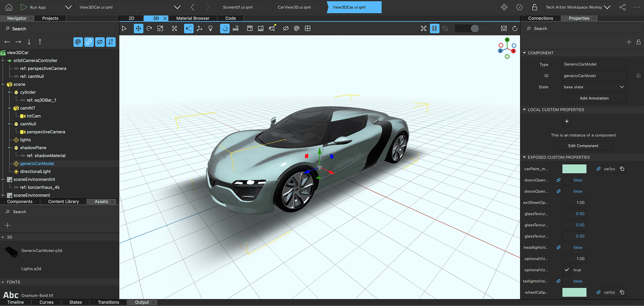Click the share icon in top bar
The image size is (644, 306).
pyautogui.click(x=623, y=7)
